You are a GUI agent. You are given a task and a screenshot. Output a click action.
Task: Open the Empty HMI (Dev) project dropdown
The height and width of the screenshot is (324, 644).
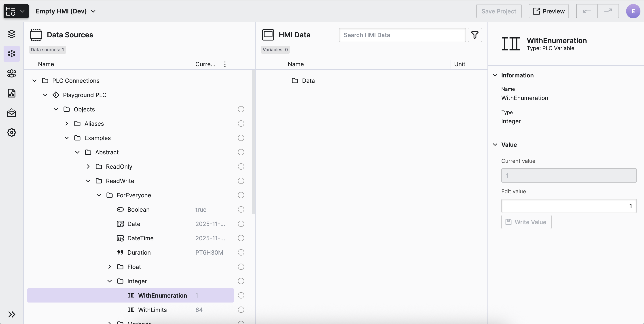[66, 11]
